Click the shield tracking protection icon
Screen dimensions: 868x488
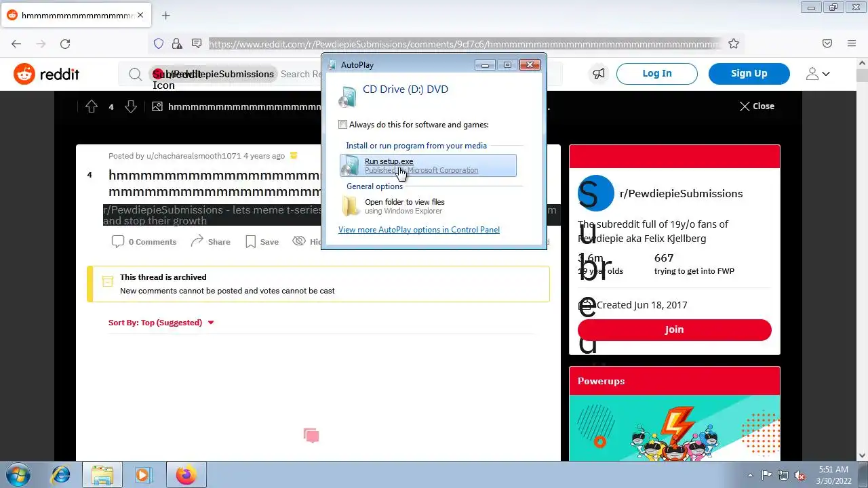coord(158,43)
